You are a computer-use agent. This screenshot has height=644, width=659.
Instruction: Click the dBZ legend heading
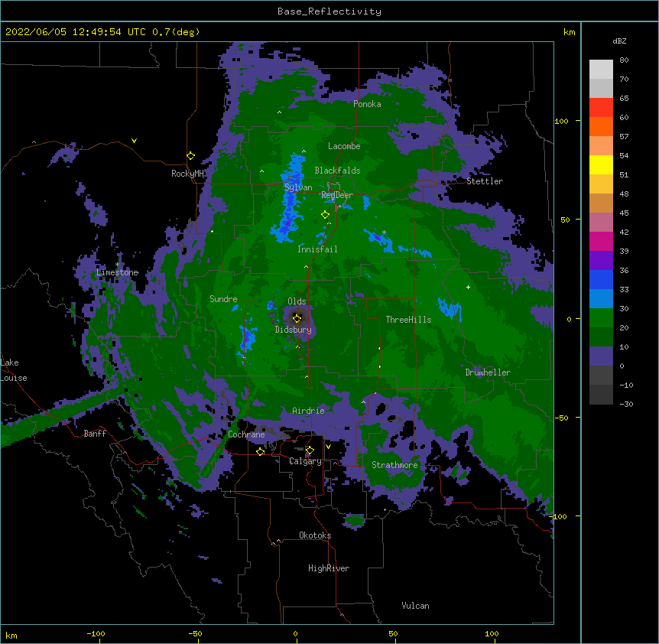point(619,41)
